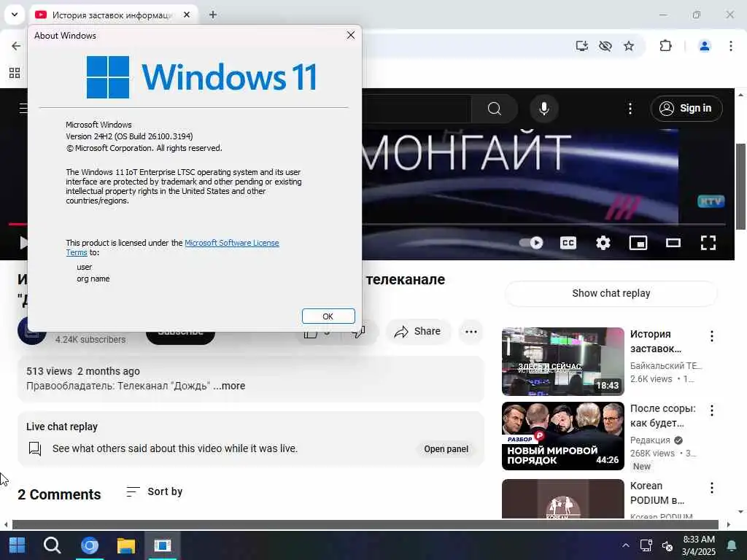Share this video
The image size is (747, 560).
click(418, 332)
